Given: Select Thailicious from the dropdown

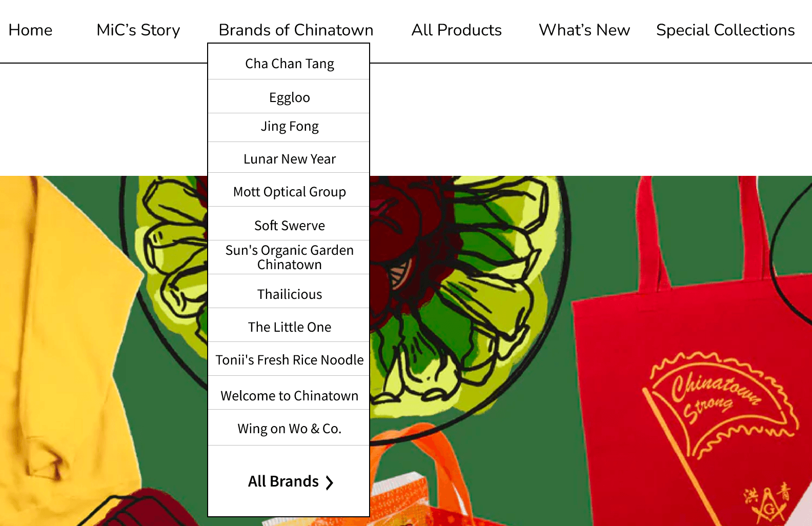Looking at the screenshot, I should pos(289,294).
